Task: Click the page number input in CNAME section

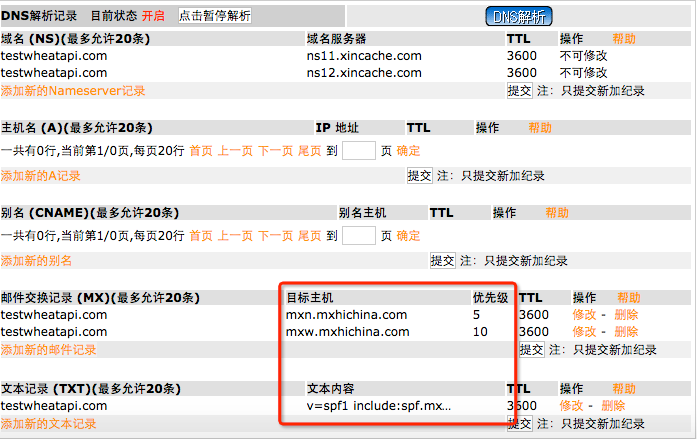Action: click(x=360, y=236)
